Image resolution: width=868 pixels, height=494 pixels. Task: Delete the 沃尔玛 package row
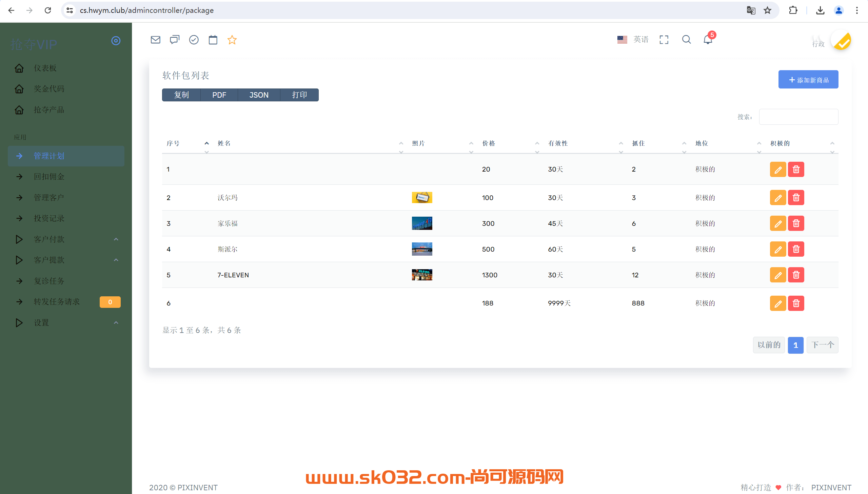(x=796, y=198)
